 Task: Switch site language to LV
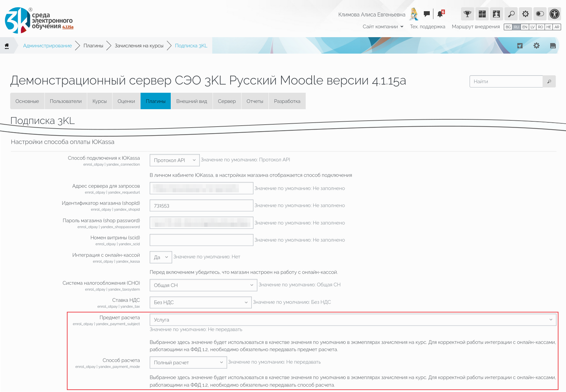pyautogui.click(x=532, y=27)
